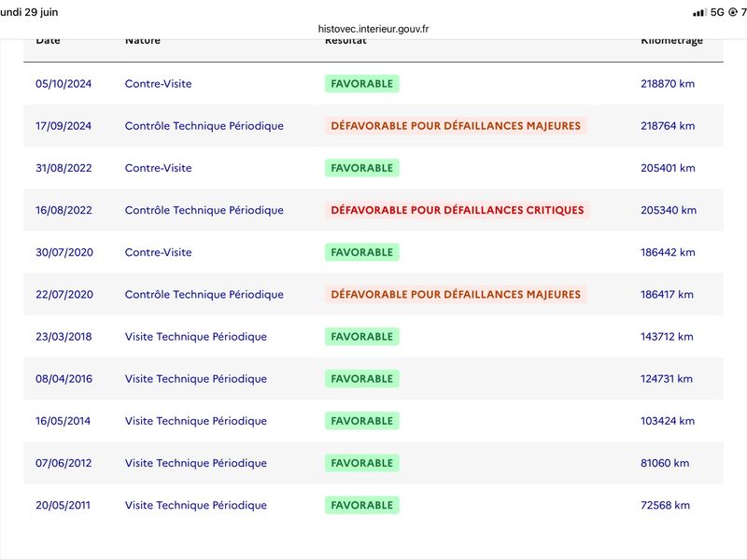Click the 31/08/2022 date entry
747x560 pixels.
point(63,168)
